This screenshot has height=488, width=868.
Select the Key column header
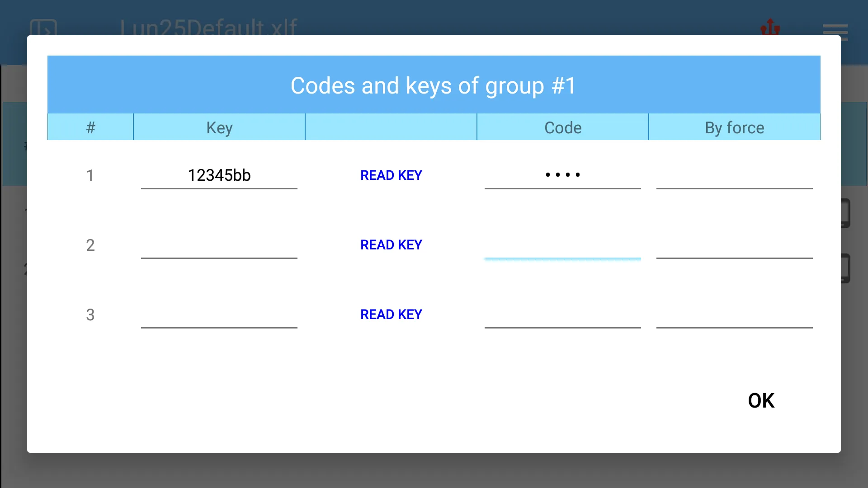pyautogui.click(x=219, y=127)
